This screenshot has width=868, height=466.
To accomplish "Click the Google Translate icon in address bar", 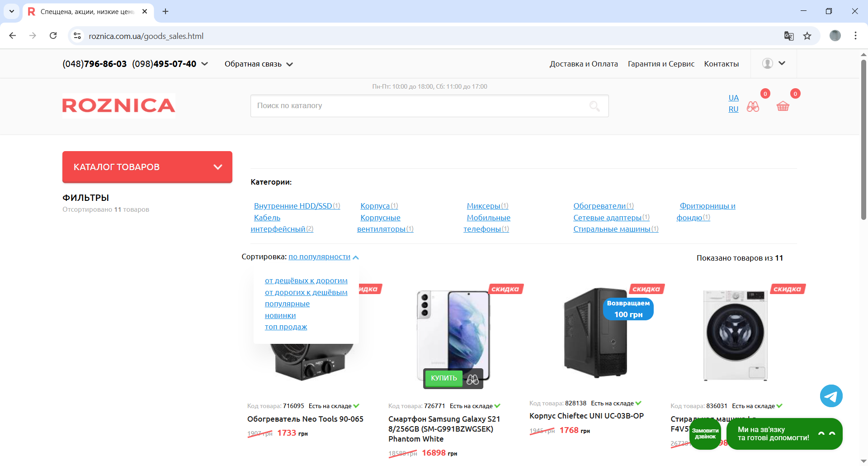I will click(x=788, y=36).
